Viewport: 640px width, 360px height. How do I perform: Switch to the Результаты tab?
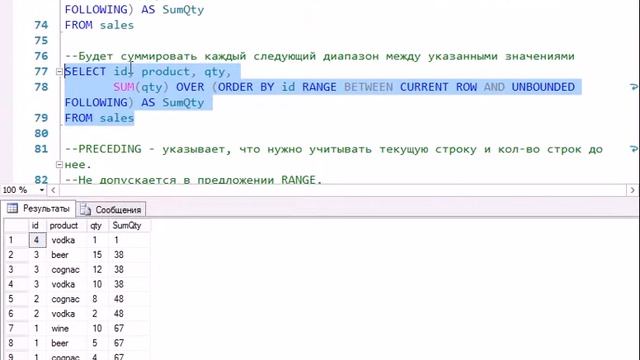(x=38, y=209)
